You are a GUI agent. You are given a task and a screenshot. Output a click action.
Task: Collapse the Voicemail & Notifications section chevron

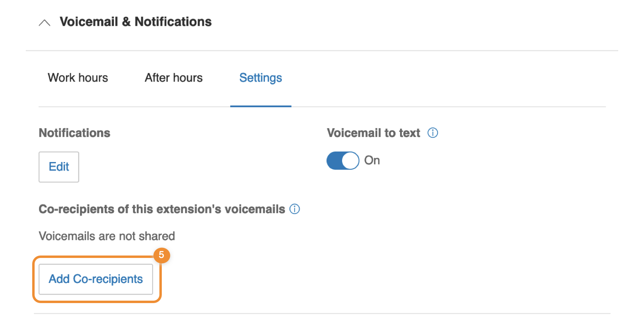[44, 23]
